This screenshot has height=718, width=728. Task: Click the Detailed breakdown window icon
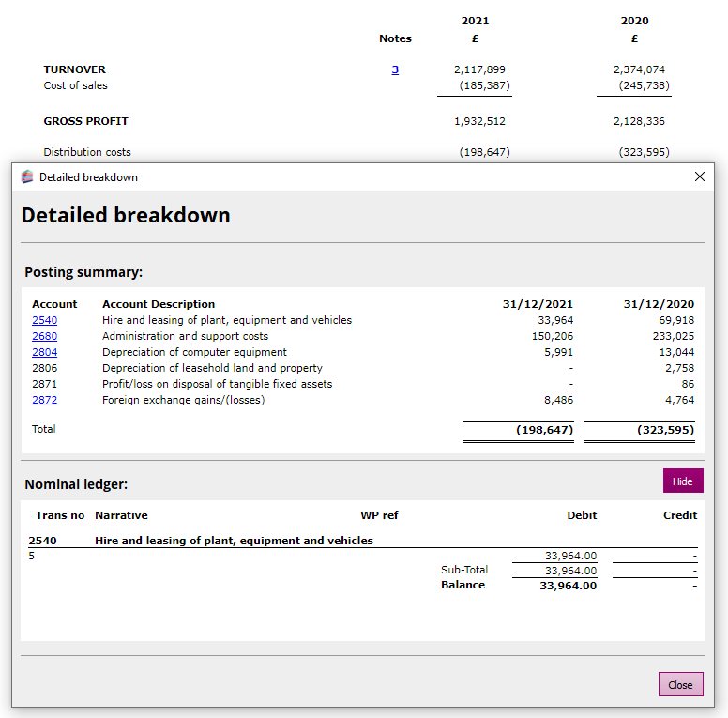tap(27, 176)
